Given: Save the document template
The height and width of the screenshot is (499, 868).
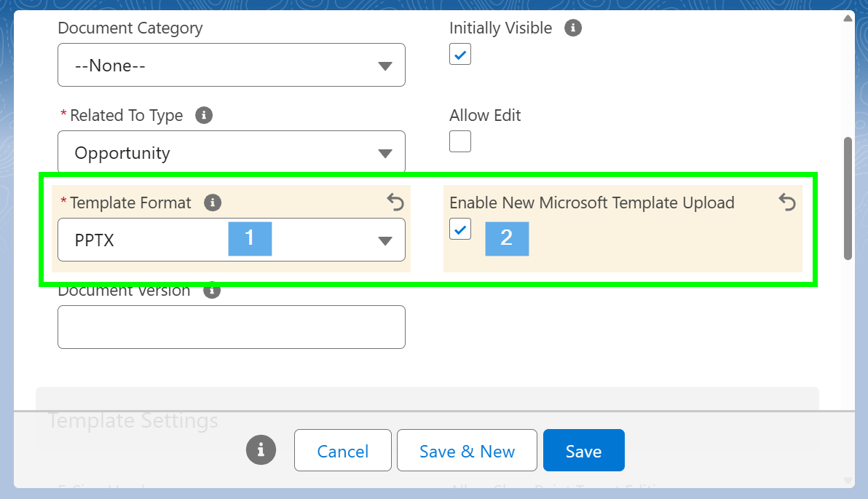Looking at the screenshot, I should 583,451.
